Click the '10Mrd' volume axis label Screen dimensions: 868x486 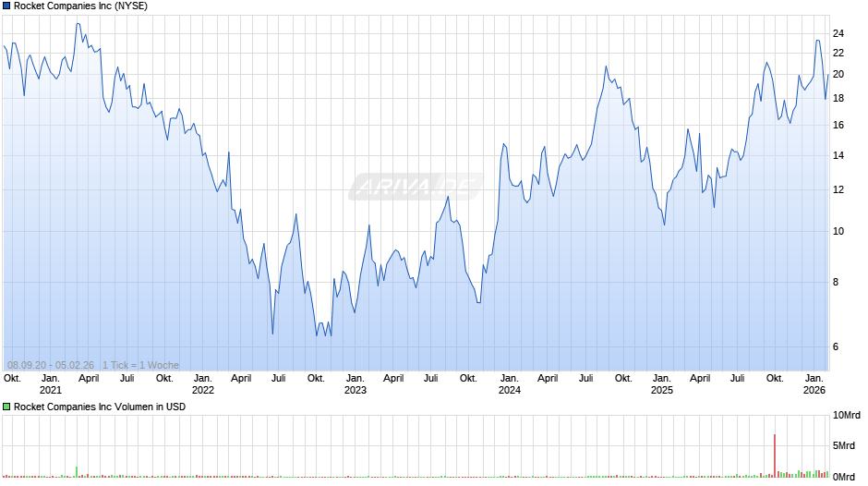tap(847, 416)
